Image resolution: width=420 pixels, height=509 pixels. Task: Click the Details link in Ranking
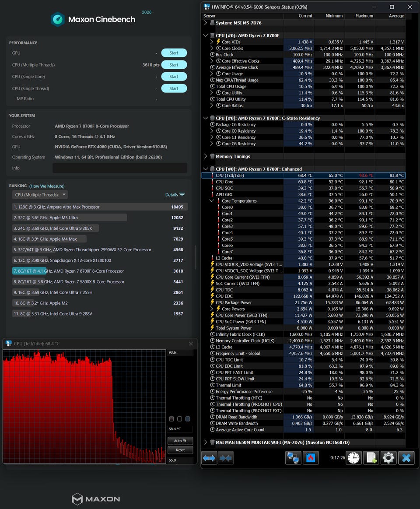(x=175, y=195)
